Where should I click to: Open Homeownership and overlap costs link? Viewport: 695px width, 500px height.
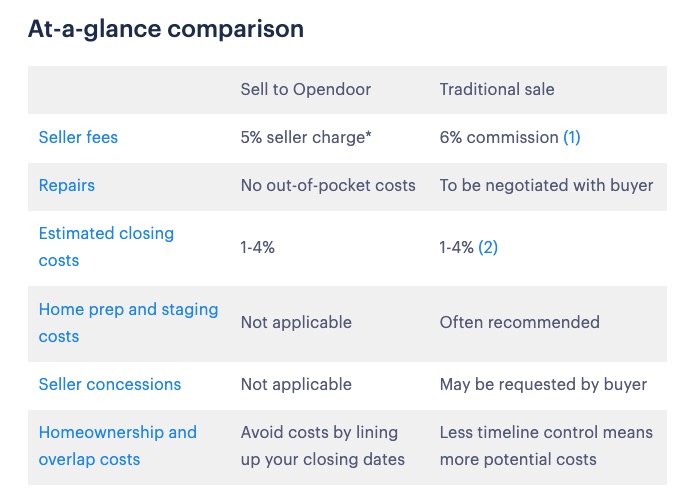(x=117, y=445)
